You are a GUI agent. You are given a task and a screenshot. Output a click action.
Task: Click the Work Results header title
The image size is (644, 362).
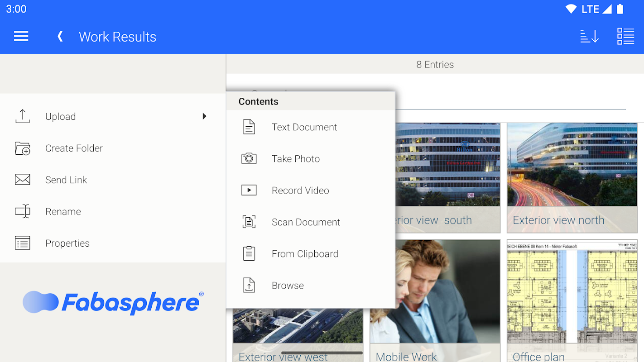[x=117, y=37]
